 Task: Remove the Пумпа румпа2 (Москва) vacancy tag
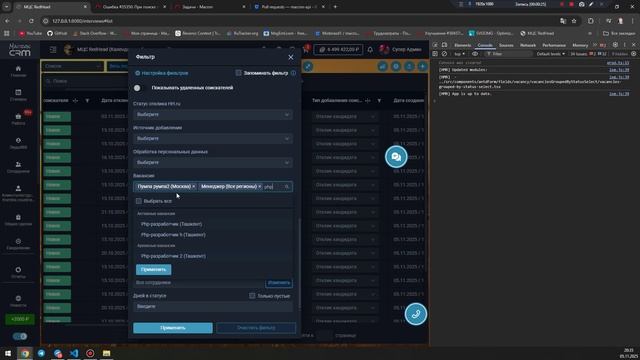point(194,187)
